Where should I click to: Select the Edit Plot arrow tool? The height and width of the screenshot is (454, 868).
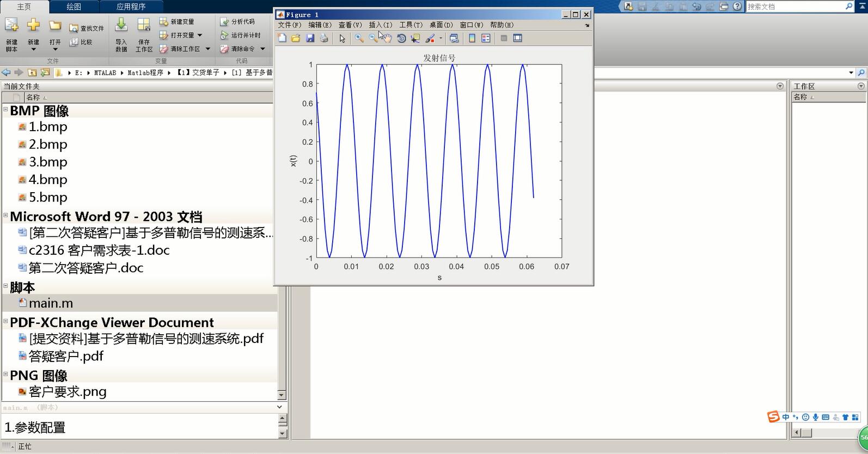pyautogui.click(x=342, y=38)
